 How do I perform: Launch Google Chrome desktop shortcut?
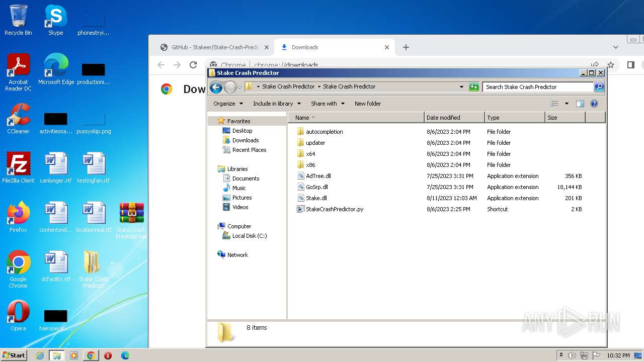tap(18, 269)
